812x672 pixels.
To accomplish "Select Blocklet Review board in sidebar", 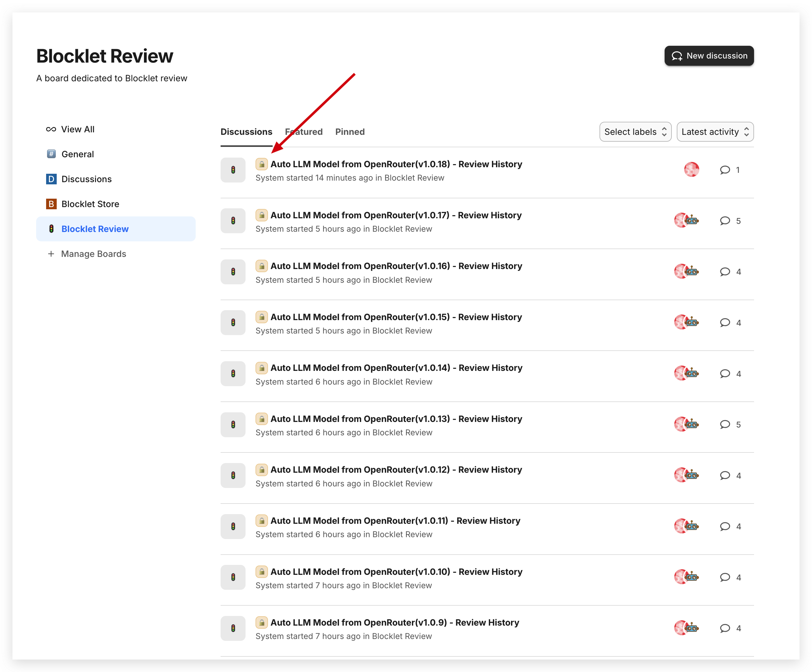I will point(95,229).
